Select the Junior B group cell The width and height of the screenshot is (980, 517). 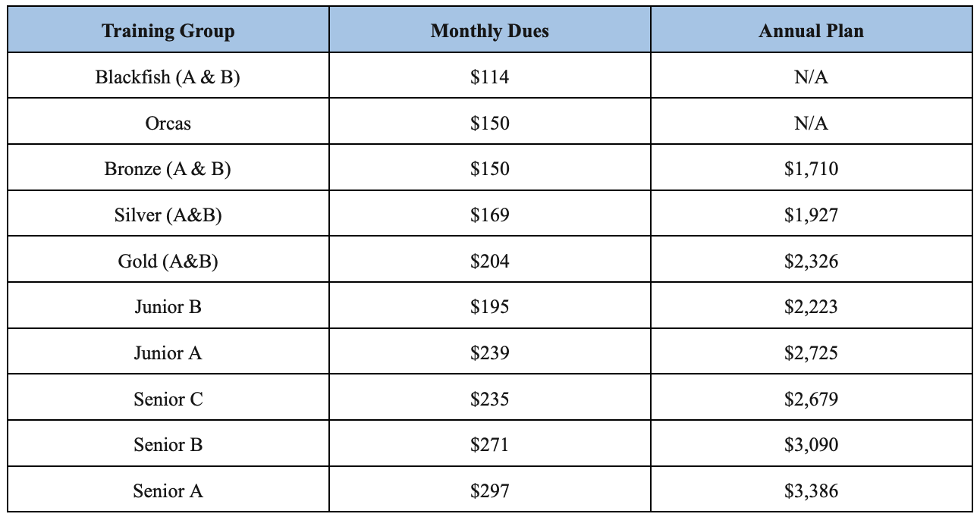click(168, 307)
